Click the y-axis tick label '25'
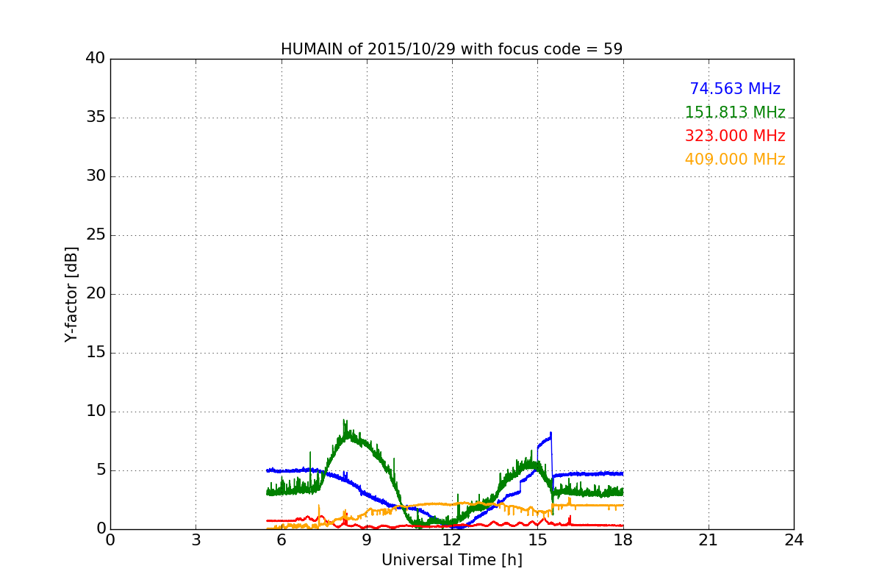Screen dimensions: 882x588 coord(96,235)
